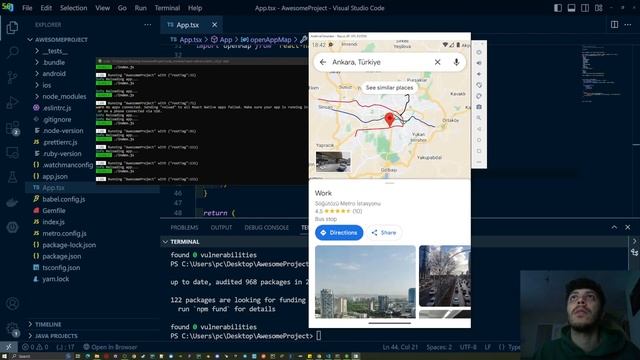Viewport: 640px width, 360px height.
Task: Open the Selection menu
Action: tap(73, 8)
